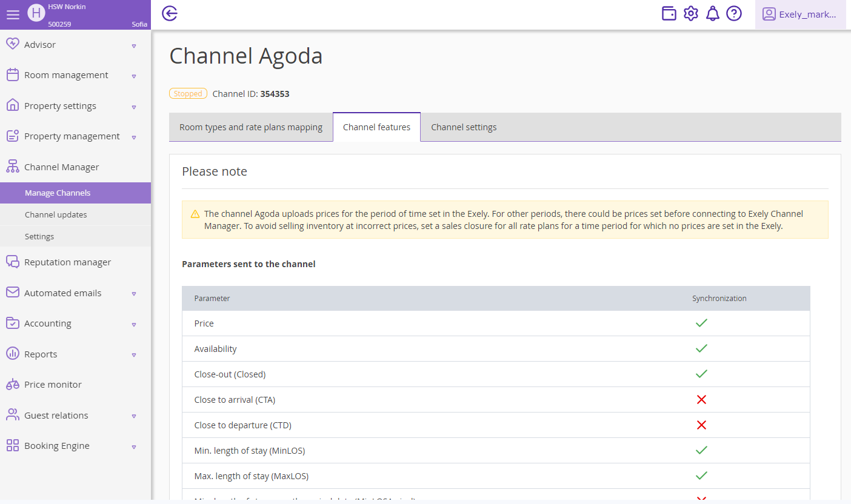
Task: Open the settings gear icon
Action: point(690,13)
